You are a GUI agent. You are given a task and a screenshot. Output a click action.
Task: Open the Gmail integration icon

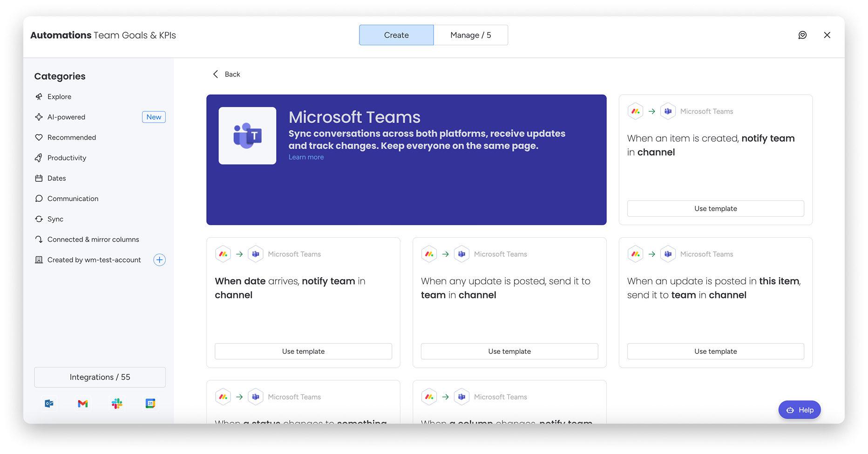[83, 404]
